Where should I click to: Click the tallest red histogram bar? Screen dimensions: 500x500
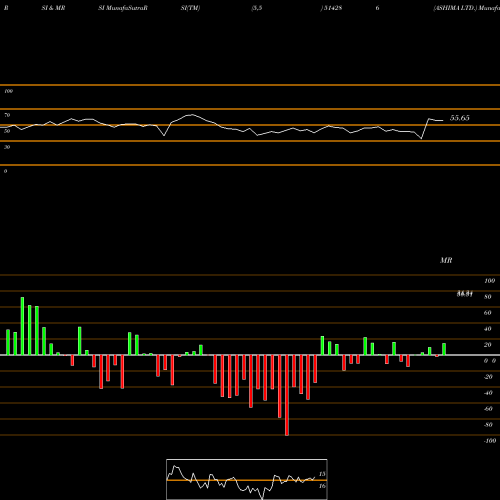287,395
